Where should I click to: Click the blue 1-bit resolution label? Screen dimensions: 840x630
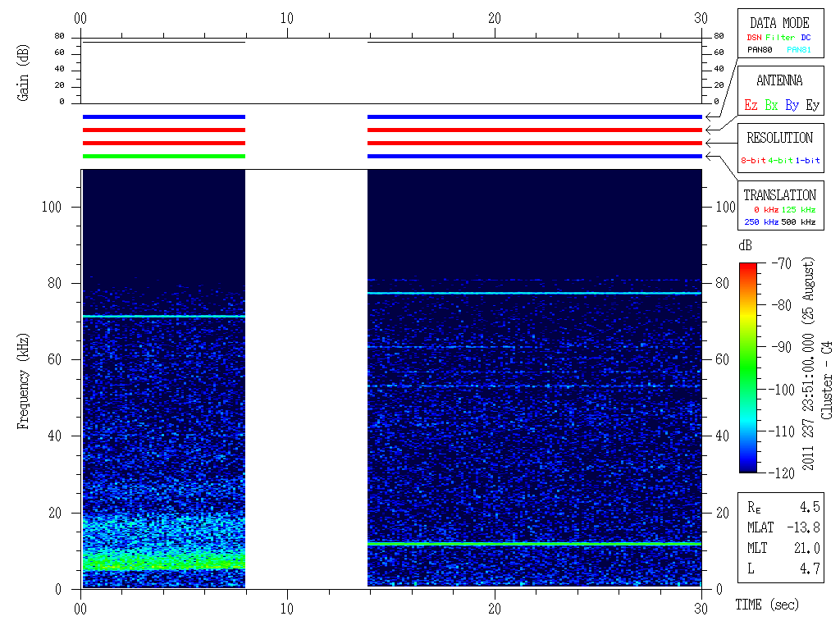coord(807,160)
